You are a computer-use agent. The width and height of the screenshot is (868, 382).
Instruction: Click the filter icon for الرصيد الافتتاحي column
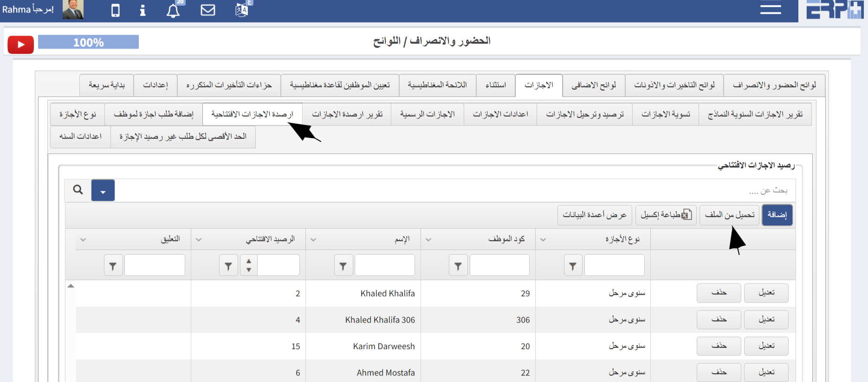click(228, 266)
